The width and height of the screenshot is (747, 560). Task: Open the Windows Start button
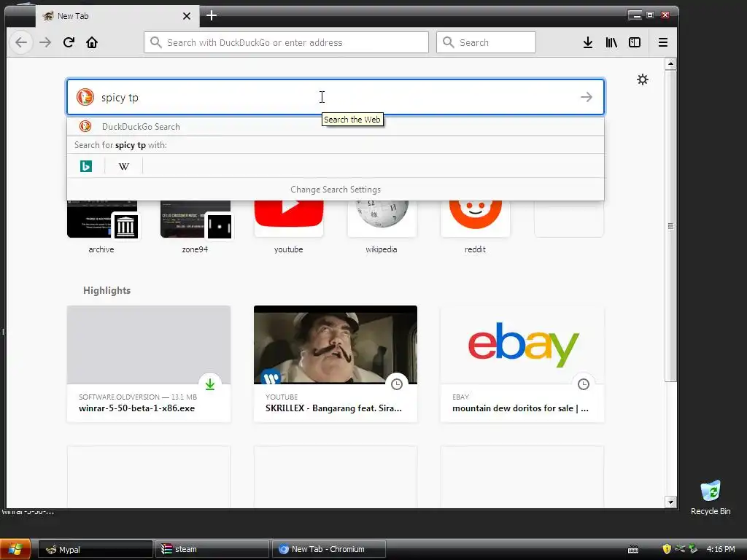pyautogui.click(x=15, y=549)
